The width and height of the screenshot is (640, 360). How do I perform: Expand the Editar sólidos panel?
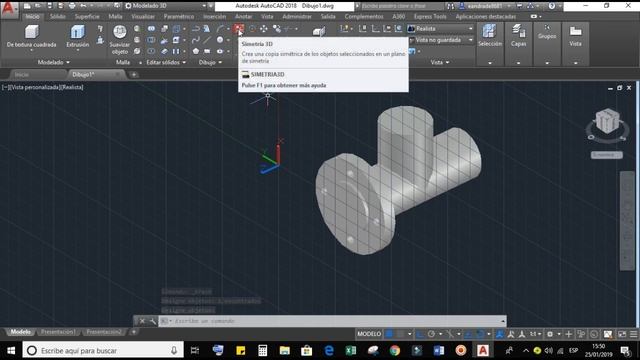coord(166,62)
